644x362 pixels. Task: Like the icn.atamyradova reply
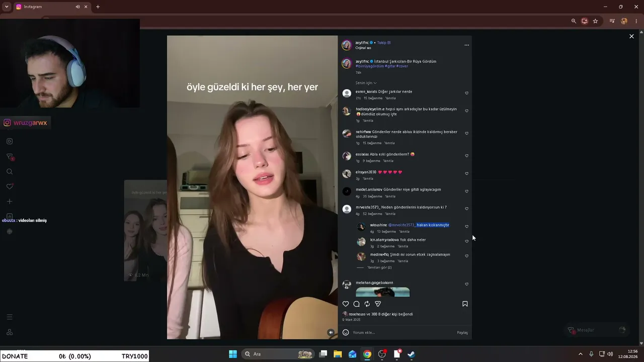coord(466,241)
